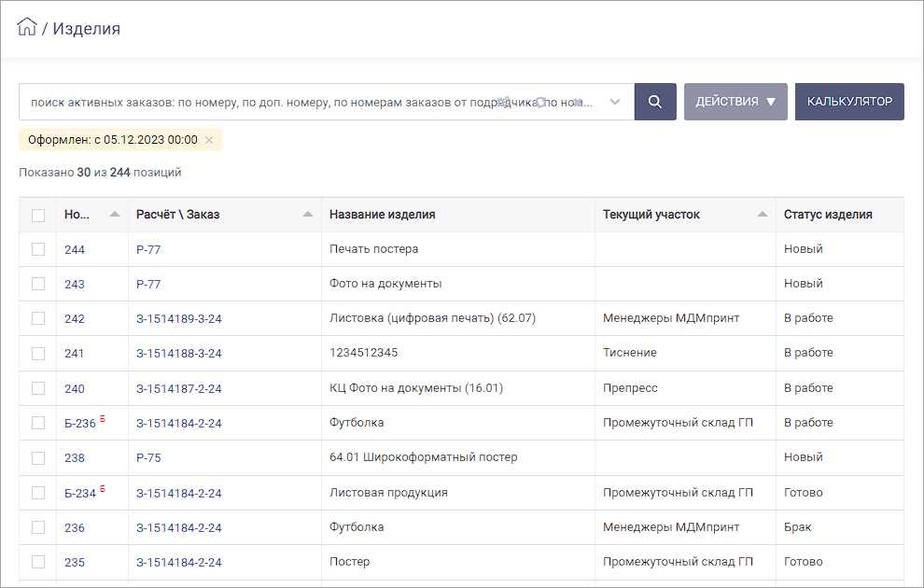Viewport: 924px width, 588px height.
Task: Select '1234512345' product name cell
Action: coord(364,352)
